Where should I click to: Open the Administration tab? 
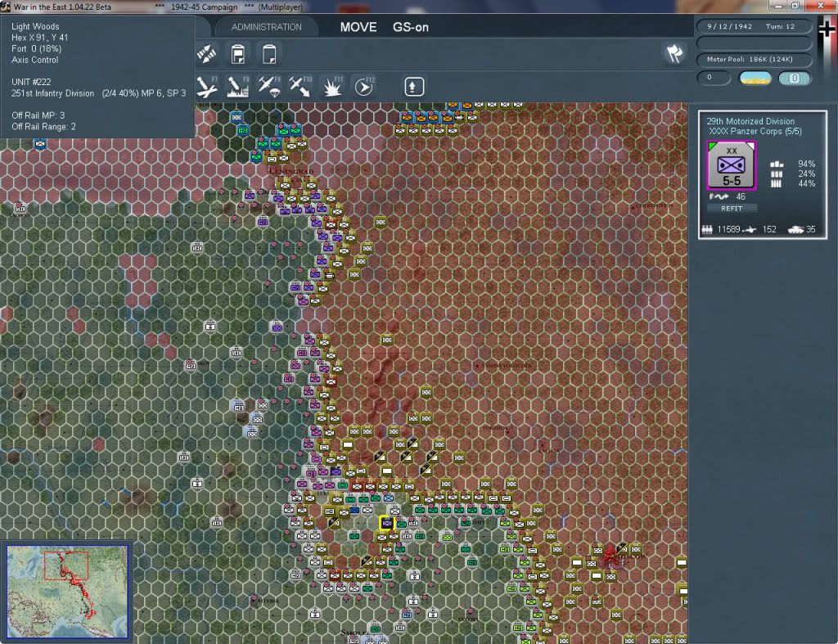tap(266, 27)
